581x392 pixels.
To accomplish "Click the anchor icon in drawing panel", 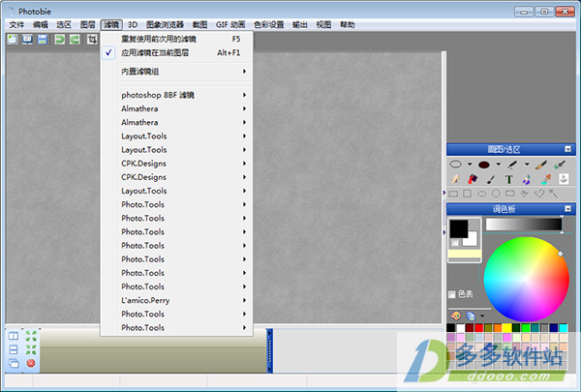I will tap(564, 179).
